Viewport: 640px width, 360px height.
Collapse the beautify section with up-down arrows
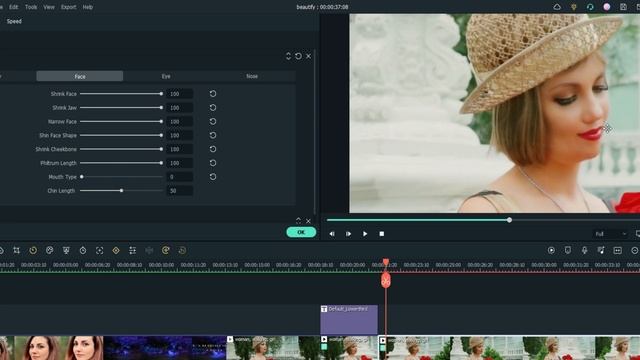(x=288, y=56)
